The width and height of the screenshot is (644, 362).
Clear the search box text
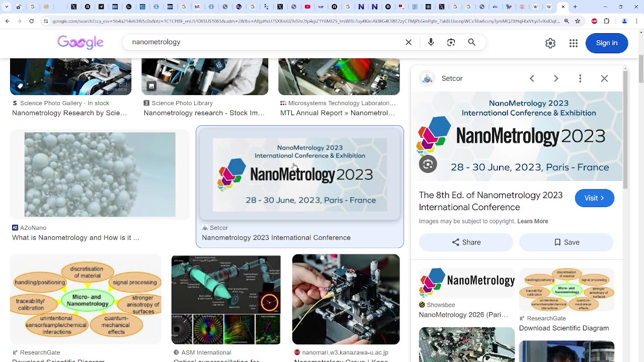point(409,42)
